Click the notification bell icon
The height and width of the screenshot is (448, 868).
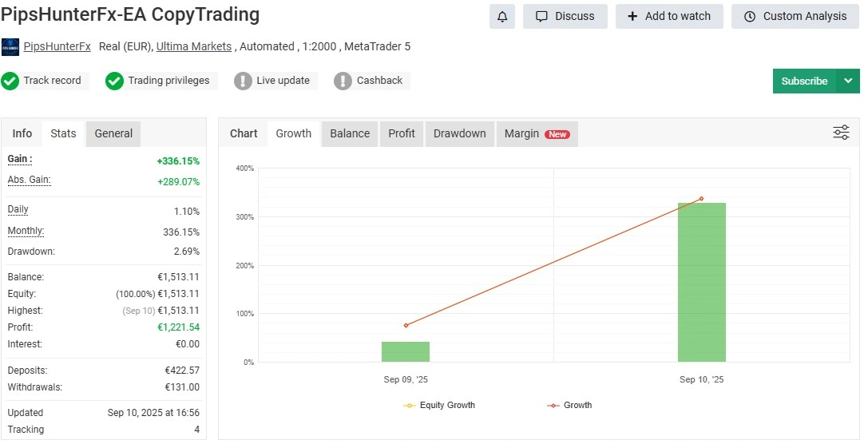click(x=502, y=16)
